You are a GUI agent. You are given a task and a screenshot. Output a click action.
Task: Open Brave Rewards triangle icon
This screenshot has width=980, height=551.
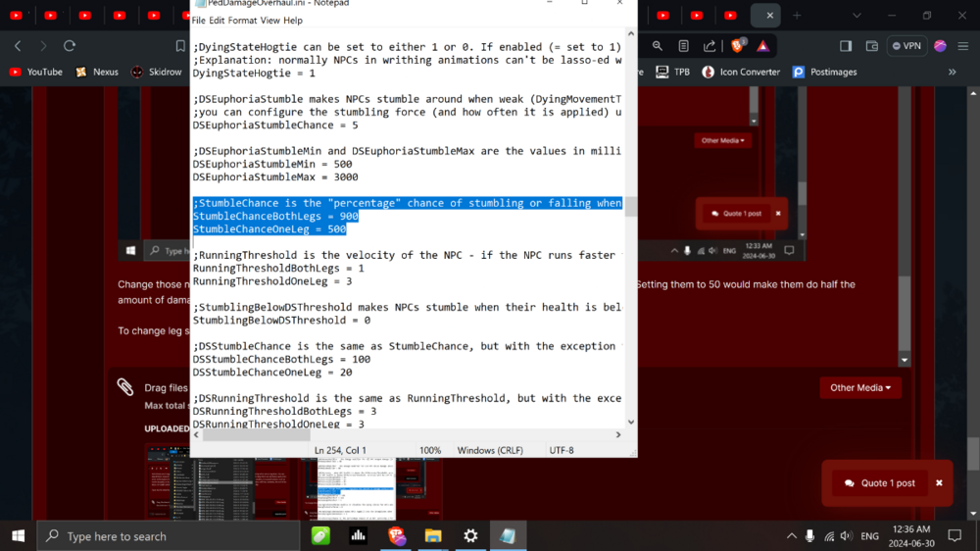762,46
